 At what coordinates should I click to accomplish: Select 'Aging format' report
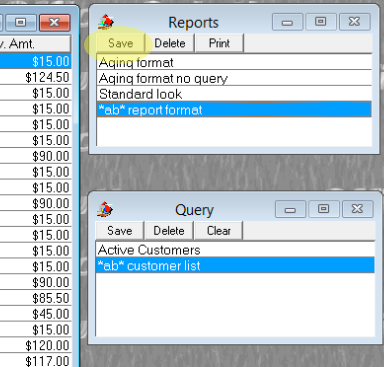tap(234, 62)
